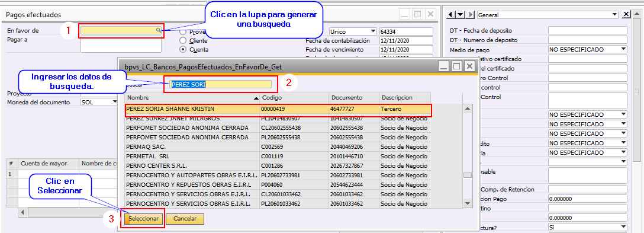Sort results by Documento column header
The width and height of the screenshot is (644, 233).
click(353, 98)
